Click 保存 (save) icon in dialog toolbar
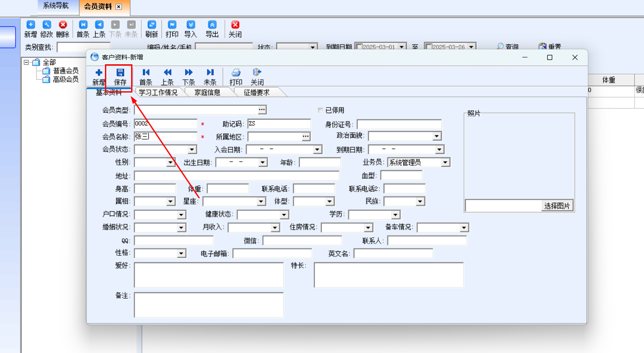This screenshot has width=644, height=353. [120, 72]
